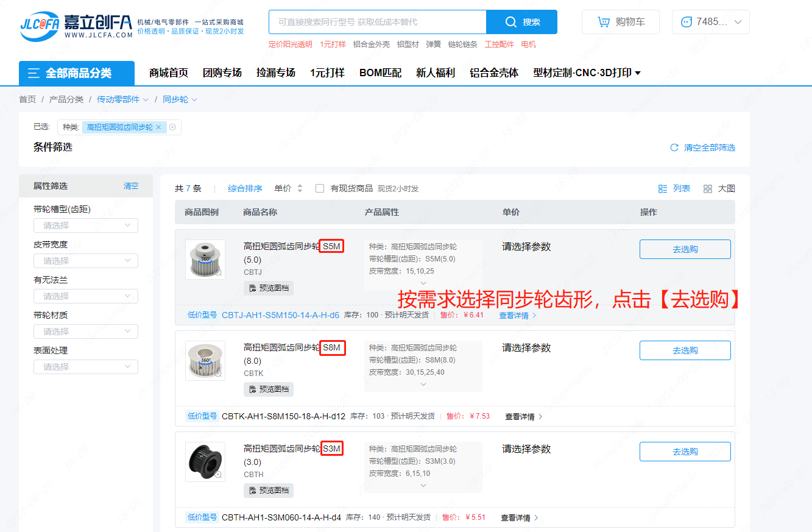Open the shopping cart
Screen dimensions: 812x532
pos(621,22)
